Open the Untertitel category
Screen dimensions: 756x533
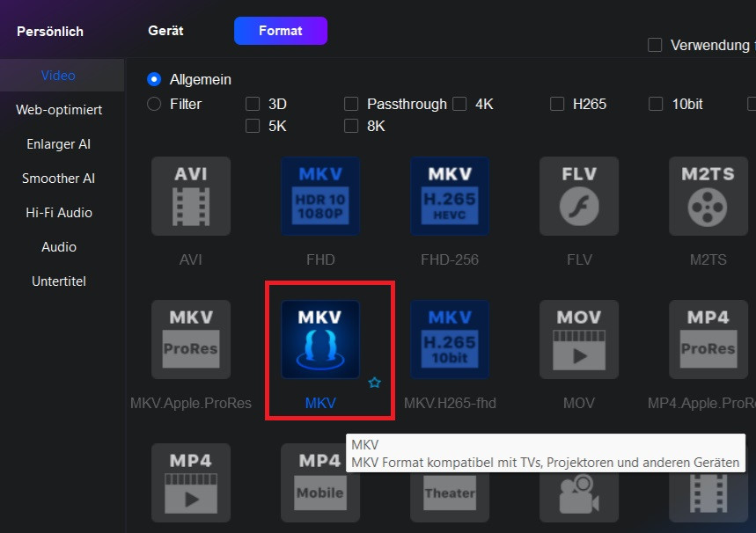coord(59,281)
